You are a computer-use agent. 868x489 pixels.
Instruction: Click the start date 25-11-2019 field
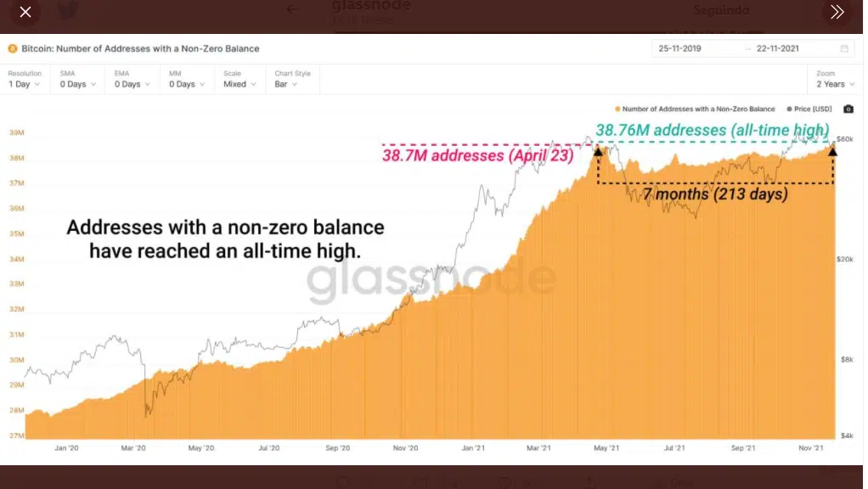coord(679,48)
